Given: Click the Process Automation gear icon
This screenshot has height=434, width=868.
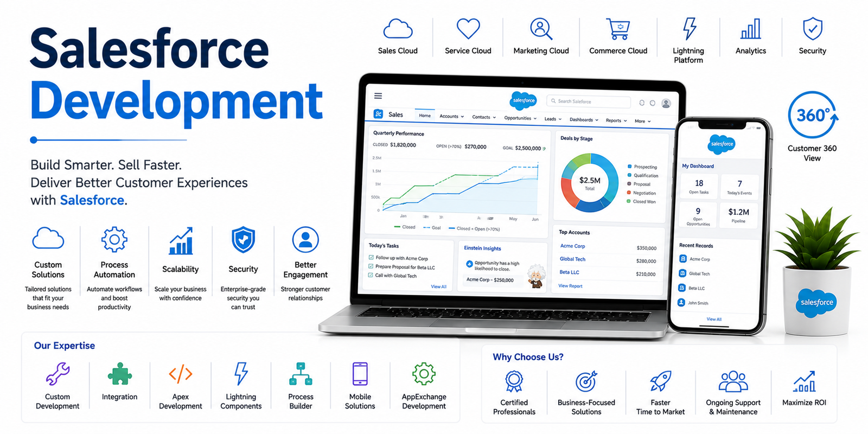Looking at the screenshot, I should click(114, 239).
